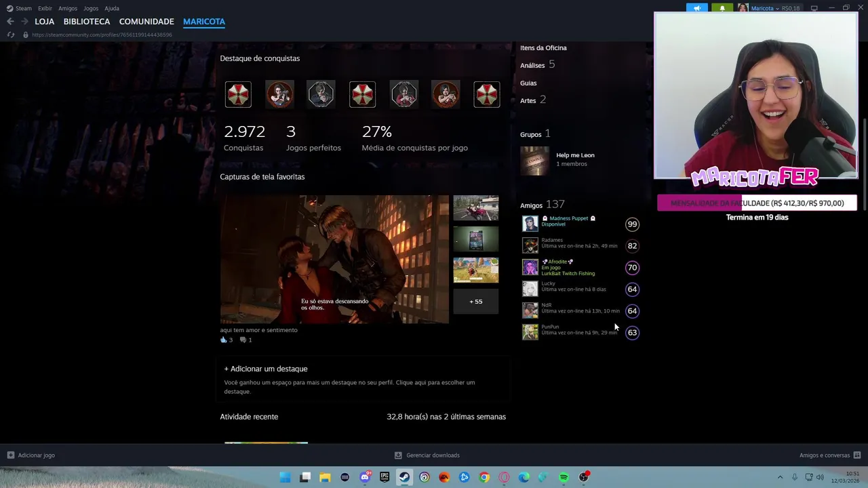868x488 pixels.
Task: Open the second achievement with woman portrait
Action: click(x=279, y=94)
